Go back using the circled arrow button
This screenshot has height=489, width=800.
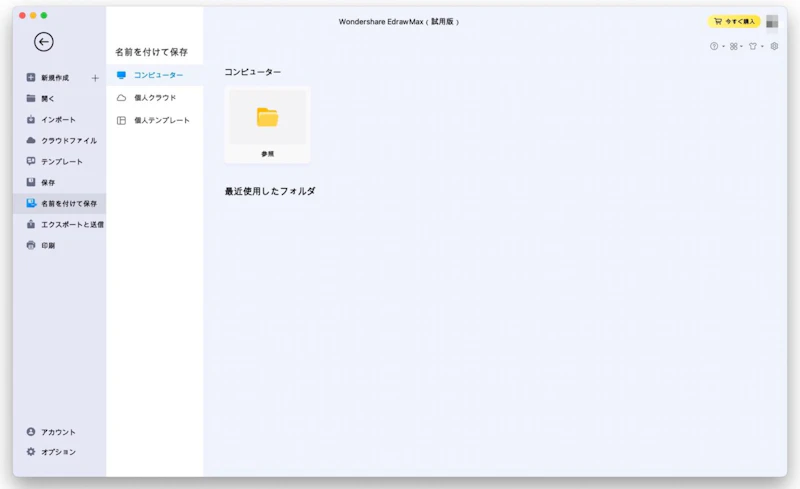[x=44, y=42]
